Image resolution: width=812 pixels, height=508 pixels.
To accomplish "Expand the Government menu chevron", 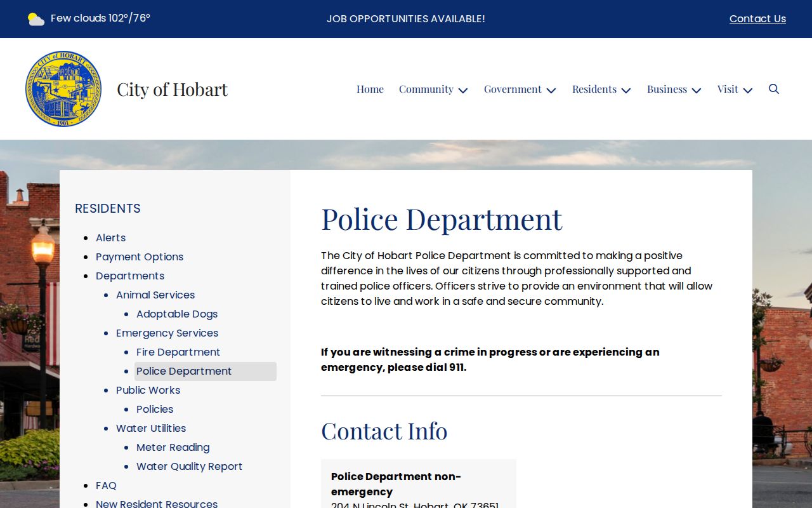I will [551, 90].
